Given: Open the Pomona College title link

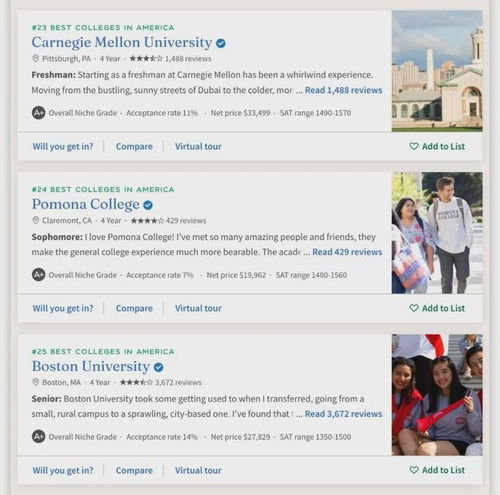Looking at the screenshot, I should pos(86,204).
